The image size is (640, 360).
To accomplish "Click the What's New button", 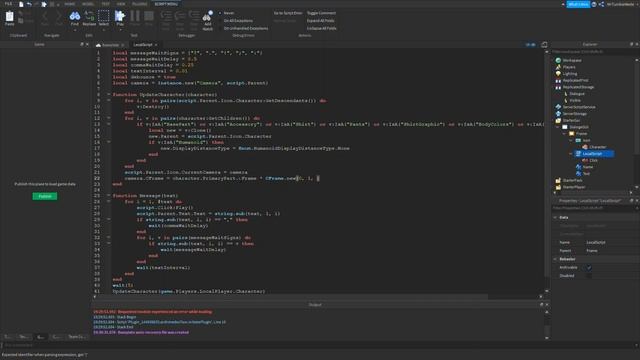I will [578, 4].
